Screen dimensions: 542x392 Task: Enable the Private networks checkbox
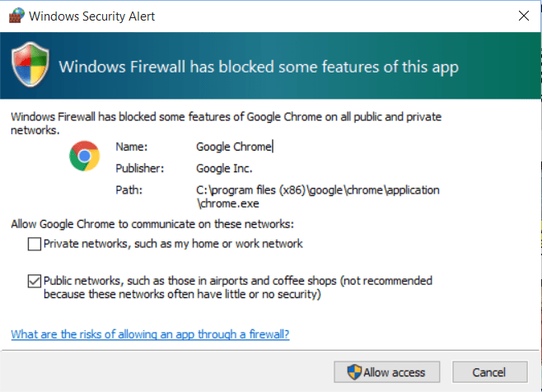pyautogui.click(x=34, y=244)
